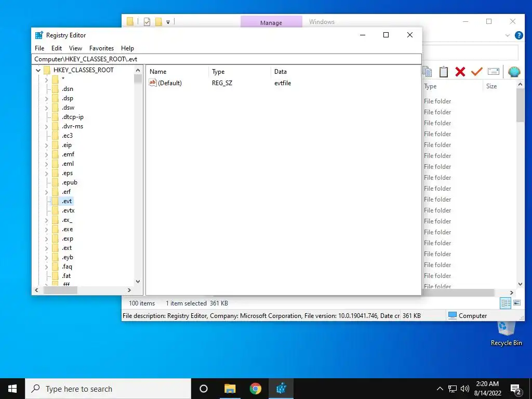Expand the .dsw registry key
This screenshot has height=399, width=532.
(46, 108)
